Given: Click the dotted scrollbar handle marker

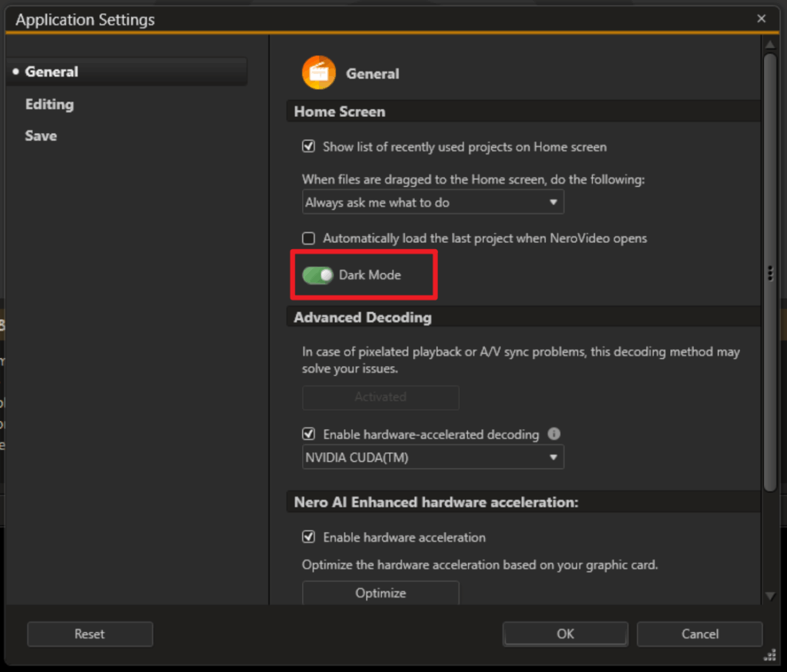Looking at the screenshot, I should 769,273.
